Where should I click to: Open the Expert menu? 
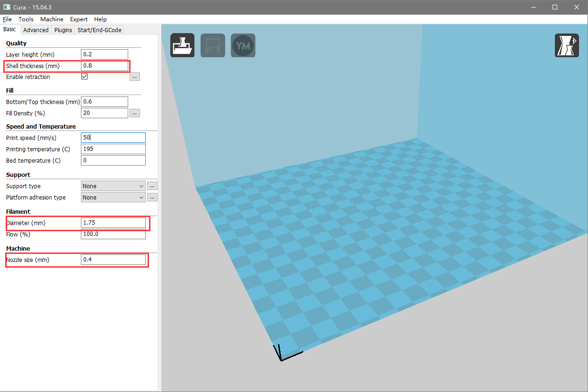(79, 19)
